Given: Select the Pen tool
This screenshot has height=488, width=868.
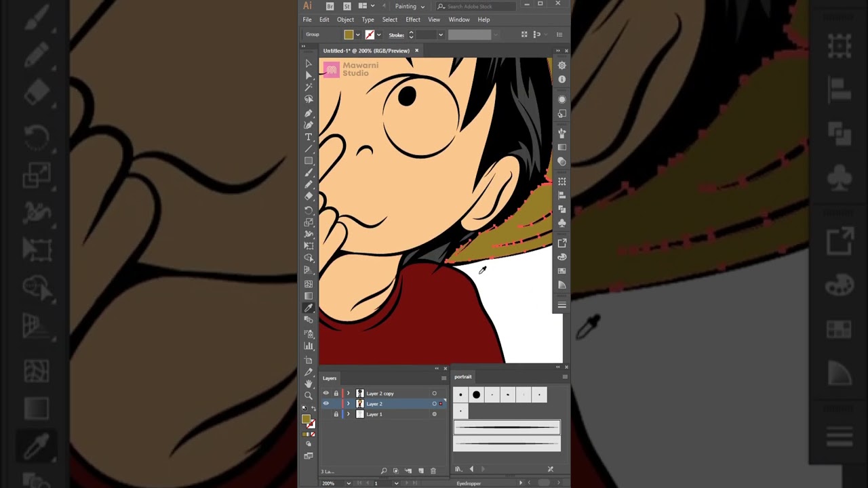Looking at the screenshot, I should point(309,113).
